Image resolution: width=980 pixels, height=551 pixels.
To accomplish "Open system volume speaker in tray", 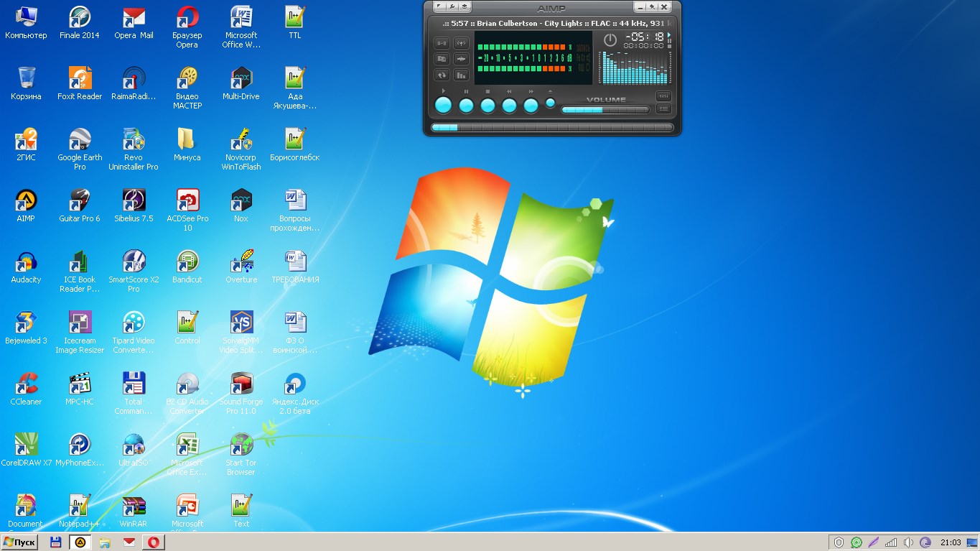I will 908,542.
